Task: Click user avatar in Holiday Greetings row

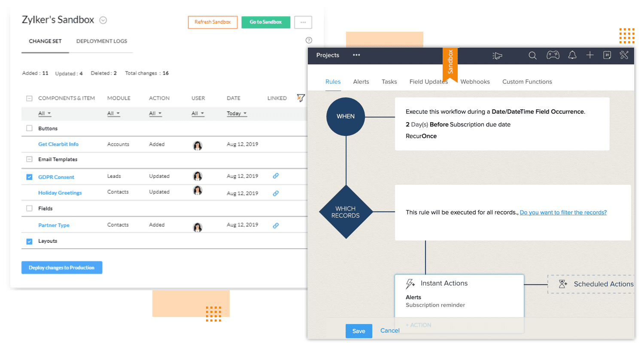Action: (197, 191)
